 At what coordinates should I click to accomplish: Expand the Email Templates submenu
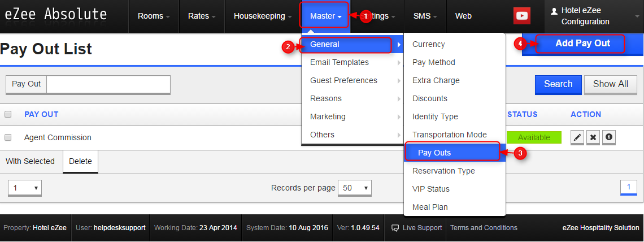(353, 62)
